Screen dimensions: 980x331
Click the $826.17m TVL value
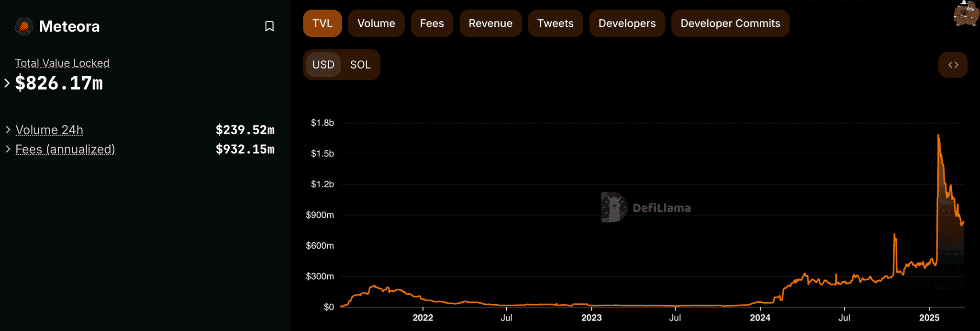tap(59, 83)
